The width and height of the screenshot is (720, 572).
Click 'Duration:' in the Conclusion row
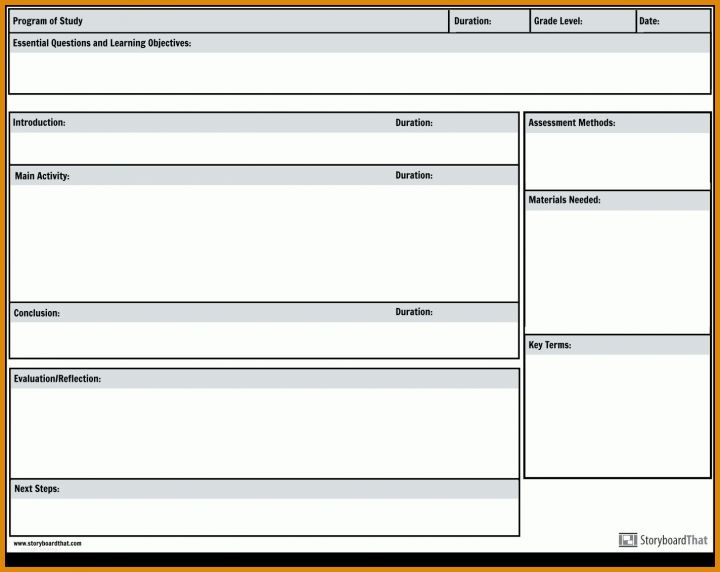tap(414, 312)
